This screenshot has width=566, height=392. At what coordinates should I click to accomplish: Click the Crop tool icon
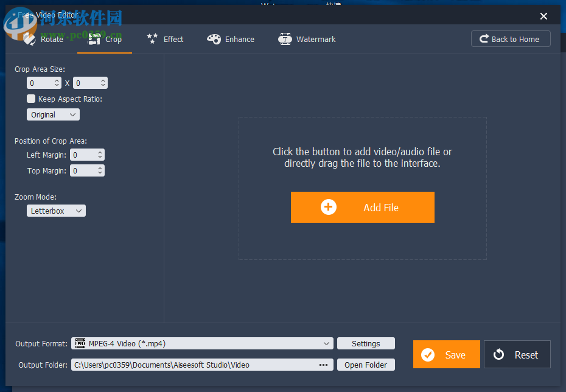point(94,38)
